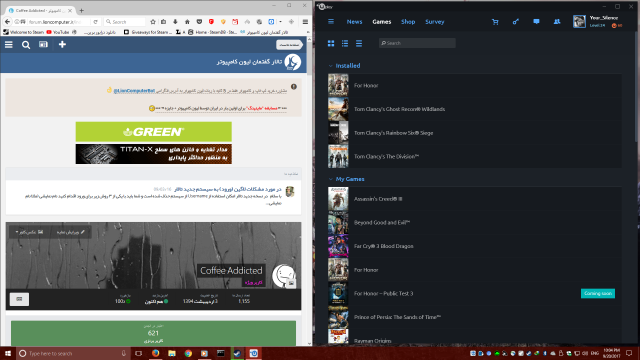Screen dimensions: 640x360
Task: Click the forum plus icon
Action: tap(62, 44)
